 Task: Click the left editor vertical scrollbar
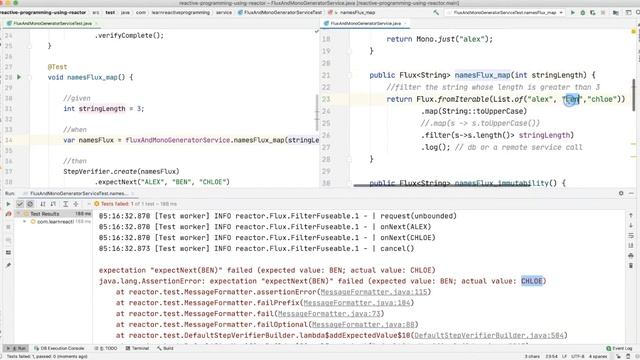click(x=317, y=112)
